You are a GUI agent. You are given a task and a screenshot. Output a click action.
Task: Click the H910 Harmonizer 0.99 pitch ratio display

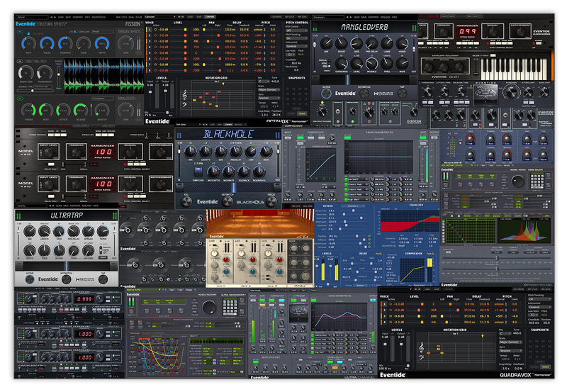coord(468,31)
